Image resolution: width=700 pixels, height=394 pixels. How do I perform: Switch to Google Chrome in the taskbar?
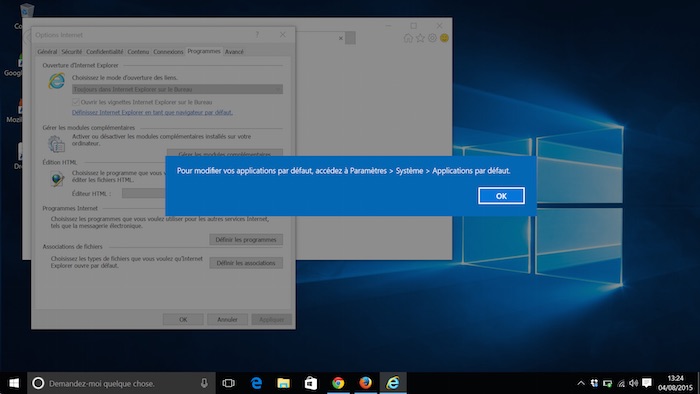[x=338, y=383]
